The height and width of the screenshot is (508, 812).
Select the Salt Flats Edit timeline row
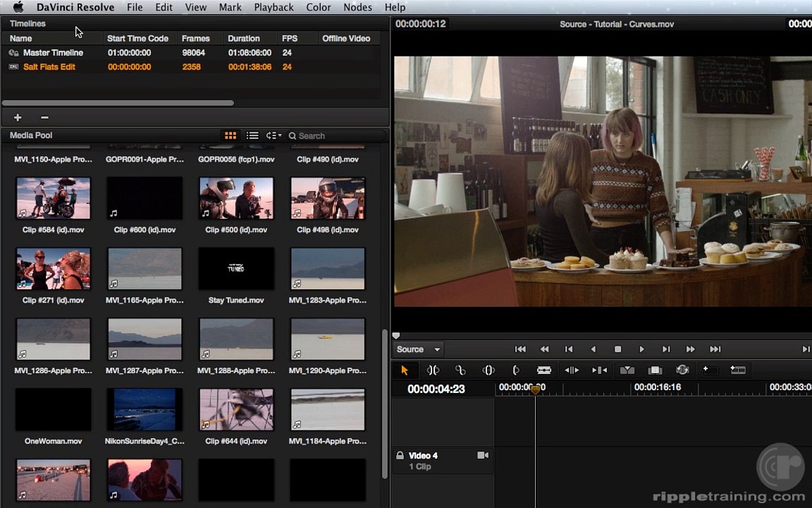(x=192, y=67)
